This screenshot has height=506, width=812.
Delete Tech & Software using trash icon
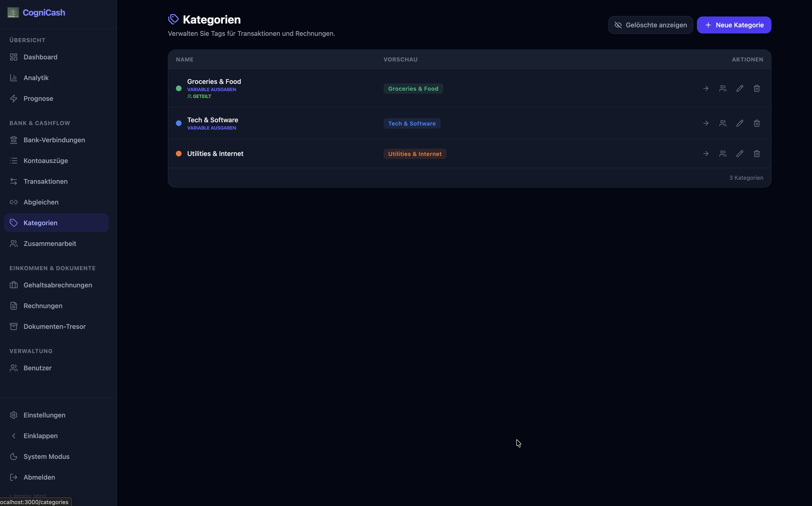point(757,123)
